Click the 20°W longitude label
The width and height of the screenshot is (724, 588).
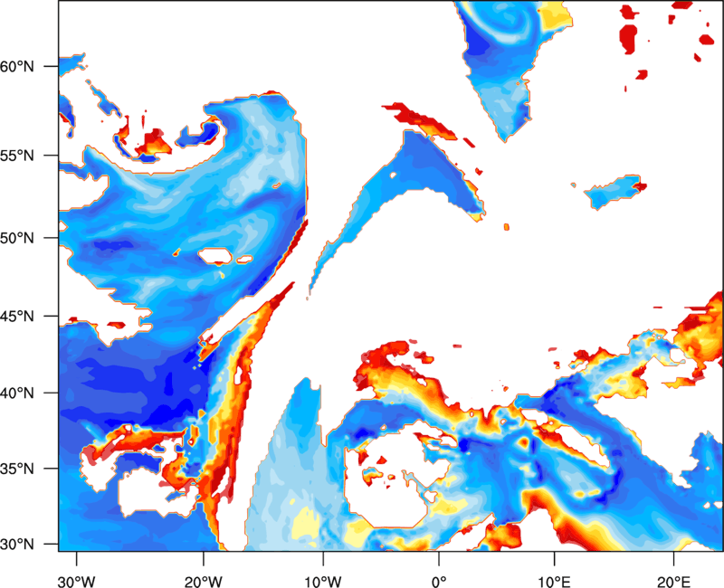[203, 582]
